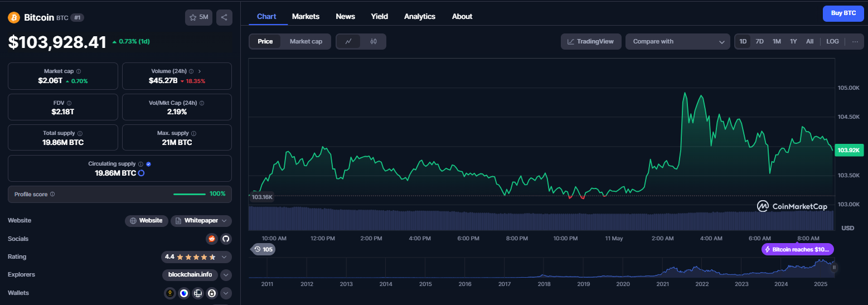Click the $103,928.41 price text
The width and height of the screenshot is (868, 305).
click(57, 42)
